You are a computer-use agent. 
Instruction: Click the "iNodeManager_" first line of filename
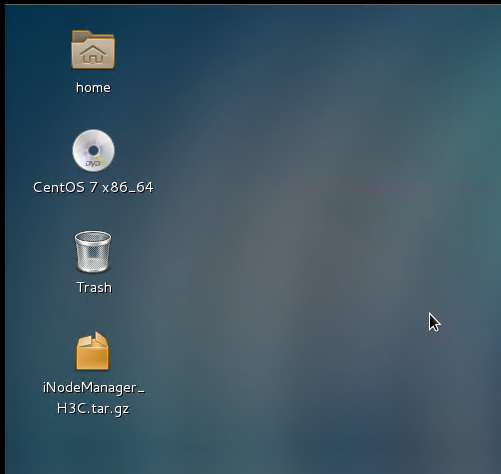[x=94, y=388]
